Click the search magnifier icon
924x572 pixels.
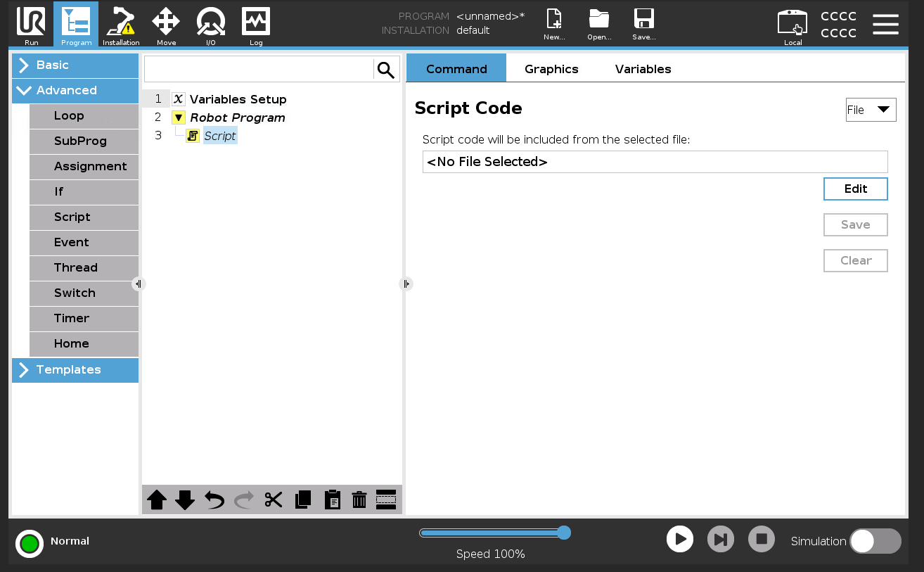pos(386,69)
